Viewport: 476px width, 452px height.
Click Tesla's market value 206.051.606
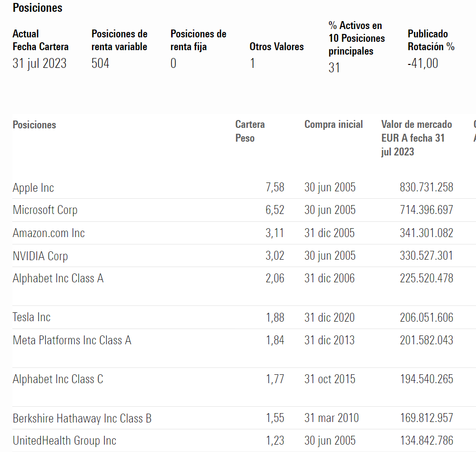pyautogui.click(x=426, y=318)
